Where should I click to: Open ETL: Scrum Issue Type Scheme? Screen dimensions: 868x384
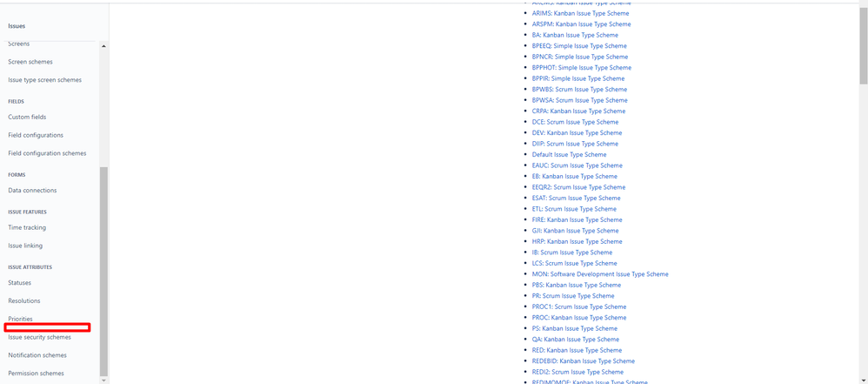(574, 209)
